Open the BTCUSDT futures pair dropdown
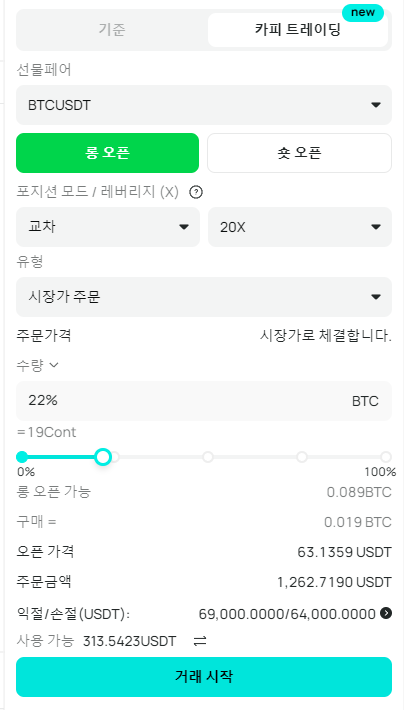Image resolution: width=410 pixels, height=710 pixels. point(204,105)
